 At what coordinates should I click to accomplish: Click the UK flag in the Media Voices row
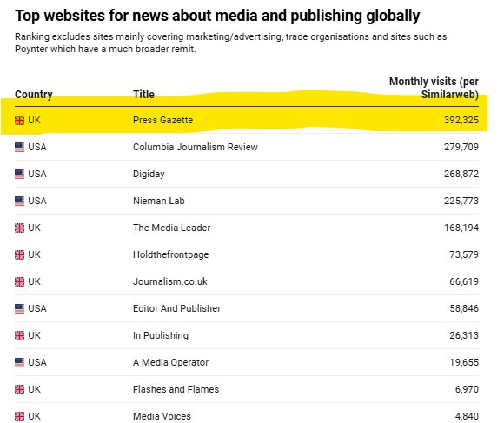(x=19, y=417)
